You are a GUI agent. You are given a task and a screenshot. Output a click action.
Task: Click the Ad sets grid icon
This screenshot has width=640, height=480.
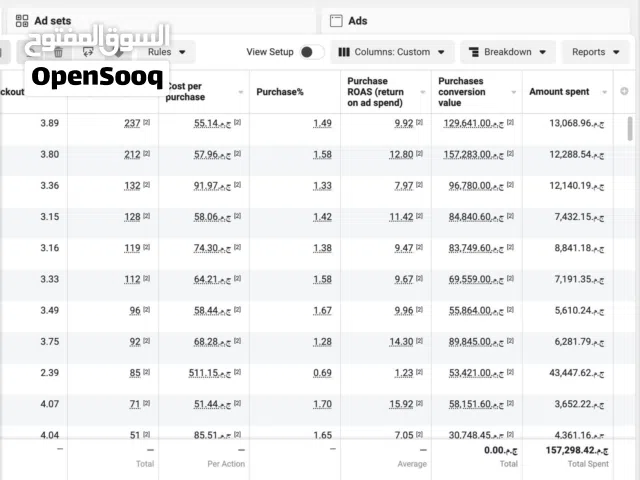click(22, 20)
